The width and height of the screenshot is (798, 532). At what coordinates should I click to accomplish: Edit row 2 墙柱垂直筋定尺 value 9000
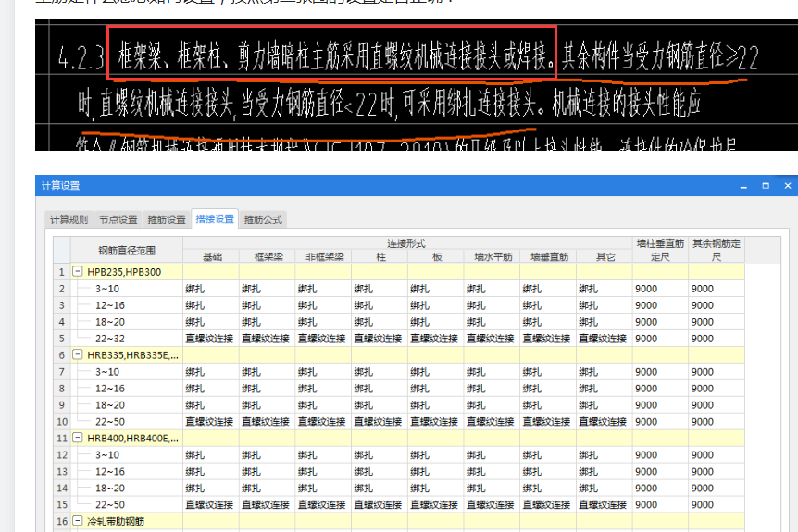(x=661, y=289)
